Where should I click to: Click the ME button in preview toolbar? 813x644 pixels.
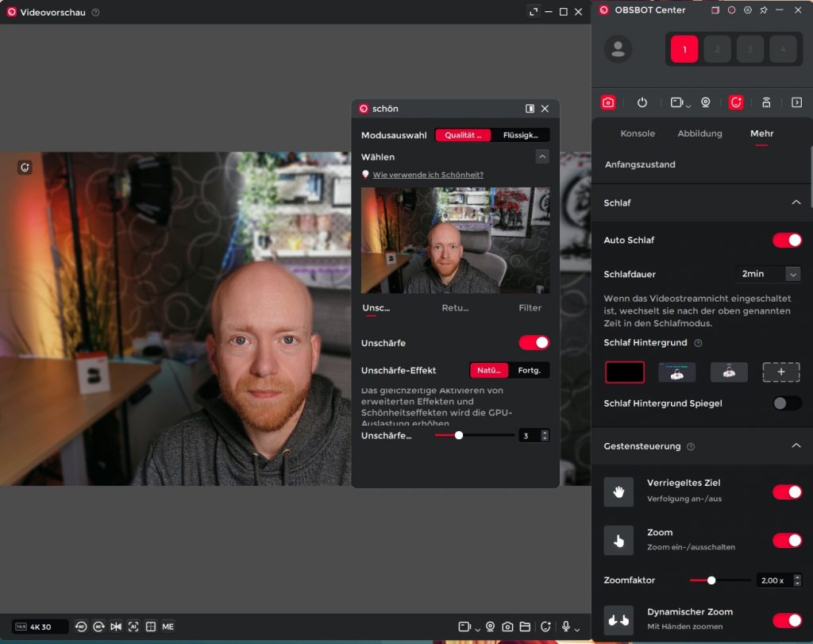pos(168,627)
